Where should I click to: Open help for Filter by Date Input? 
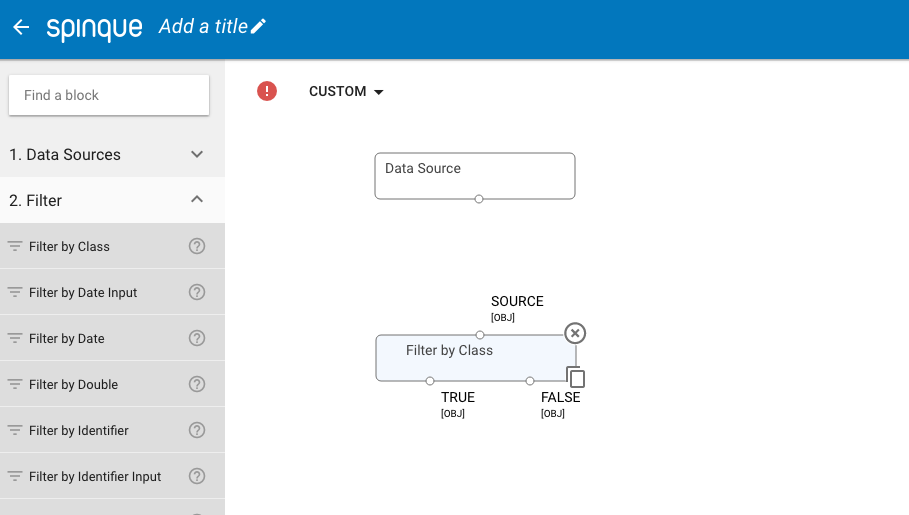coord(197,292)
